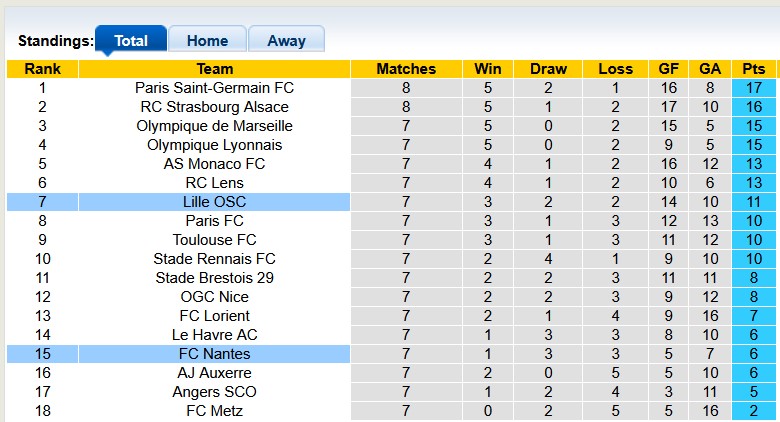Select Olympique de Marseille team name
The width and height of the screenshot is (780, 422).
215,126
